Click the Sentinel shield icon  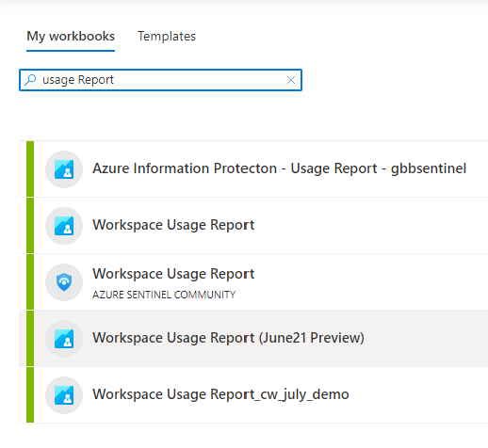pos(64,282)
